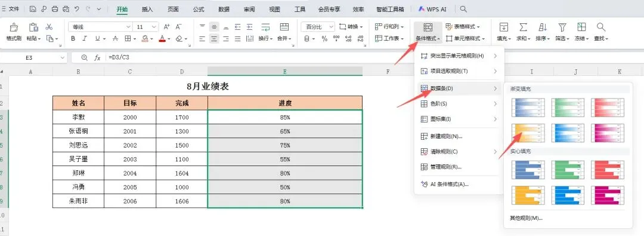Open the Icon Sets (图标集) submenu
644x236 pixels.
click(459, 119)
